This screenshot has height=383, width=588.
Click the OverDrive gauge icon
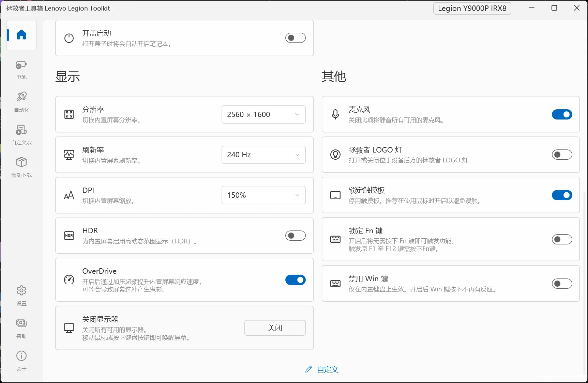pos(69,280)
